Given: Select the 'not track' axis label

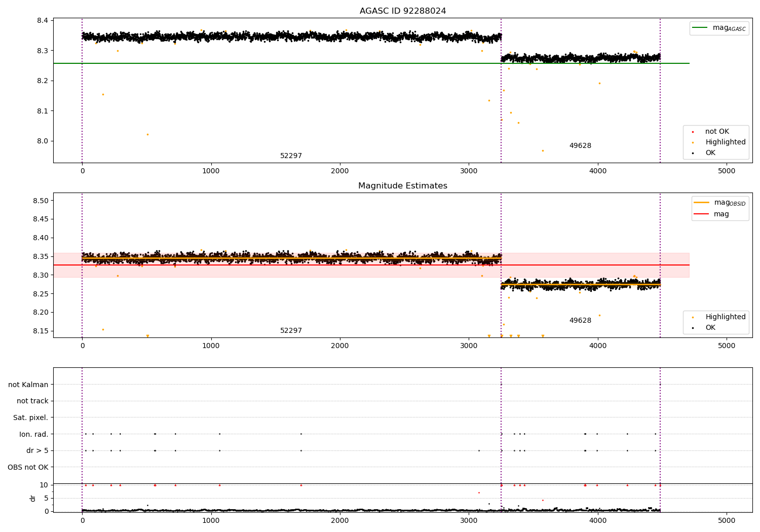Looking at the screenshot, I should [32, 401].
